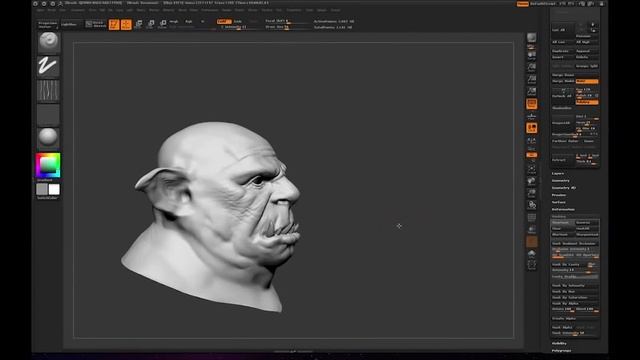Image resolution: width=640 pixels, height=360 pixels.
Task: Toggle Weld option next to Merge Visible
Action: tap(587, 81)
